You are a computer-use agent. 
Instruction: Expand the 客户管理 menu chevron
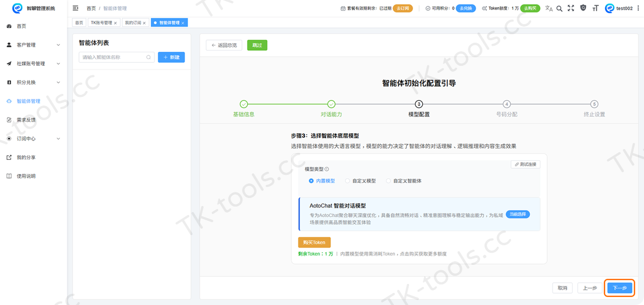pyautogui.click(x=58, y=45)
